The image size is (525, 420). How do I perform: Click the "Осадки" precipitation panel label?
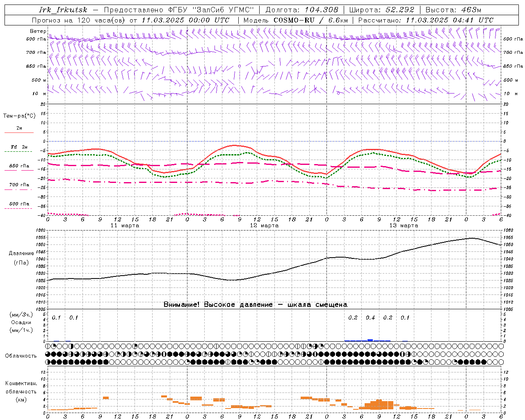pyautogui.click(x=21, y=322)
